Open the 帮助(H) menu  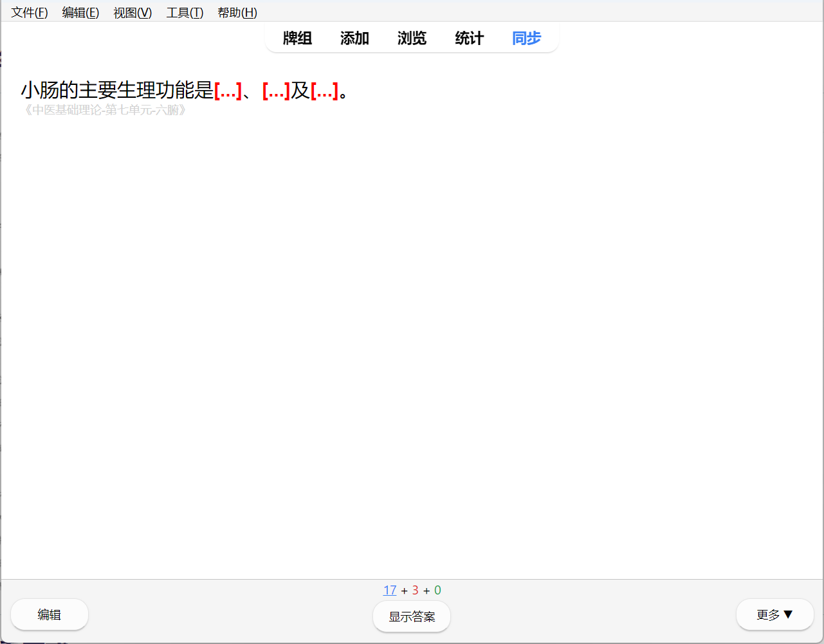pyautogui.click(x=237, y=12)
